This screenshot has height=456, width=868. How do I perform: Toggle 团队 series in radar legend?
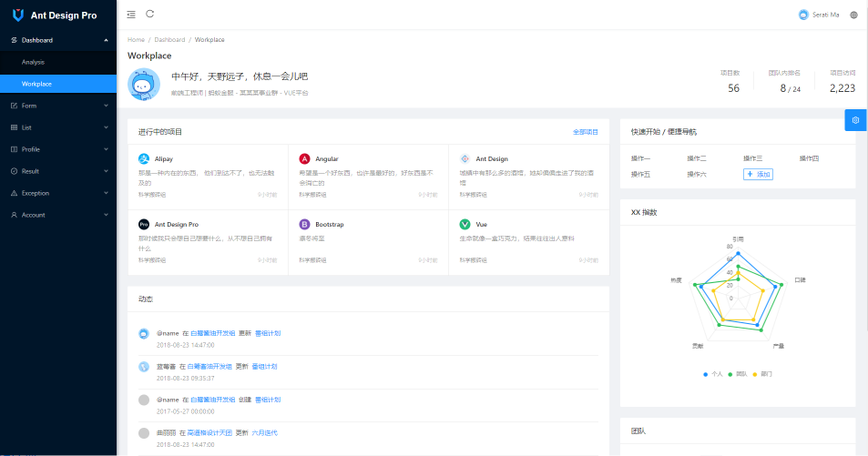pos(738,374)
